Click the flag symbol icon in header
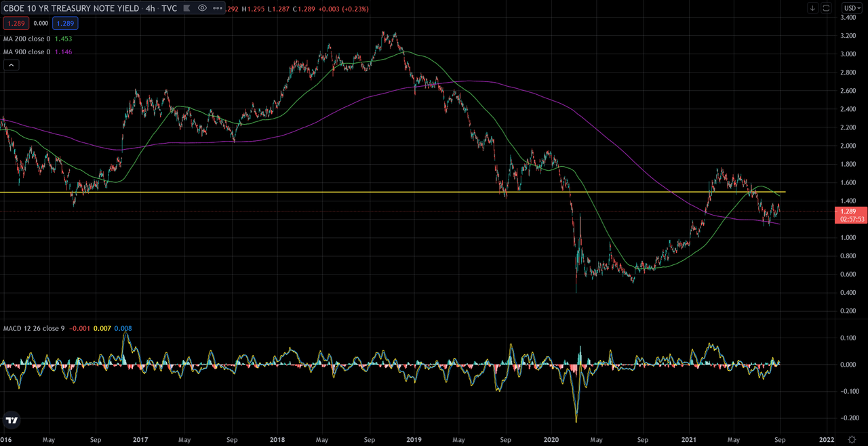The image size is (868, 446). (186, 8)
